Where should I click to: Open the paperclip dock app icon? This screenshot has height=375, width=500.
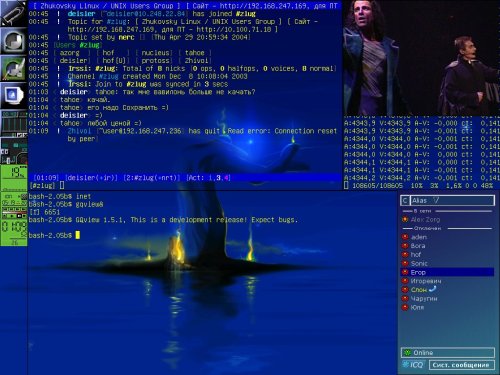[13, 13]
